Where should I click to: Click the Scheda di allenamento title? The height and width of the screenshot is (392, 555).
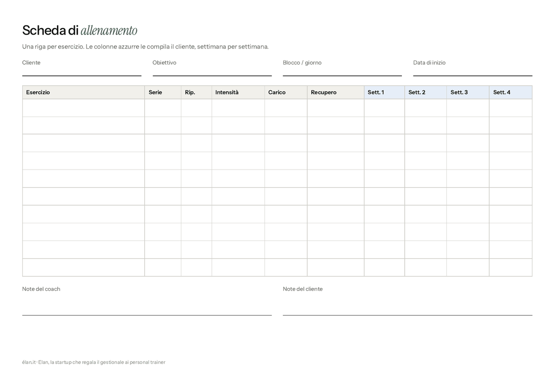pyautogui.click(x=80, y=31)
